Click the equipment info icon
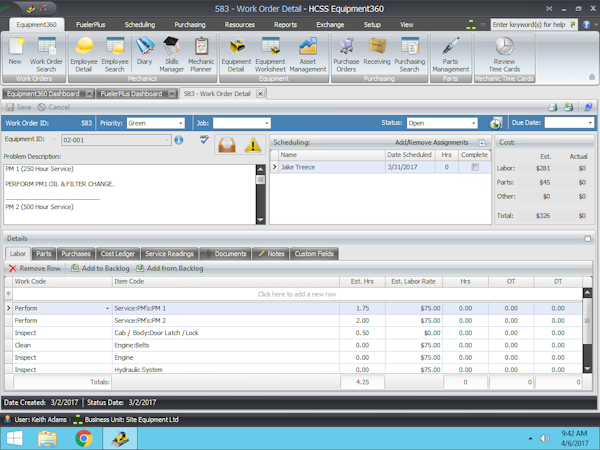The width and height of the screenshot is (600, 450). [179, 140]
